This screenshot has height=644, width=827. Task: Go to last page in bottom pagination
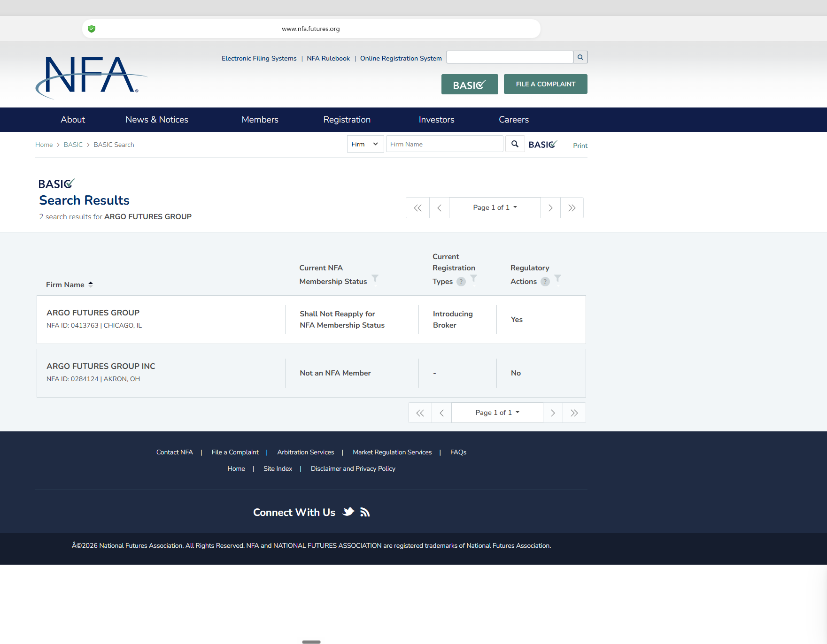(574, 413)
